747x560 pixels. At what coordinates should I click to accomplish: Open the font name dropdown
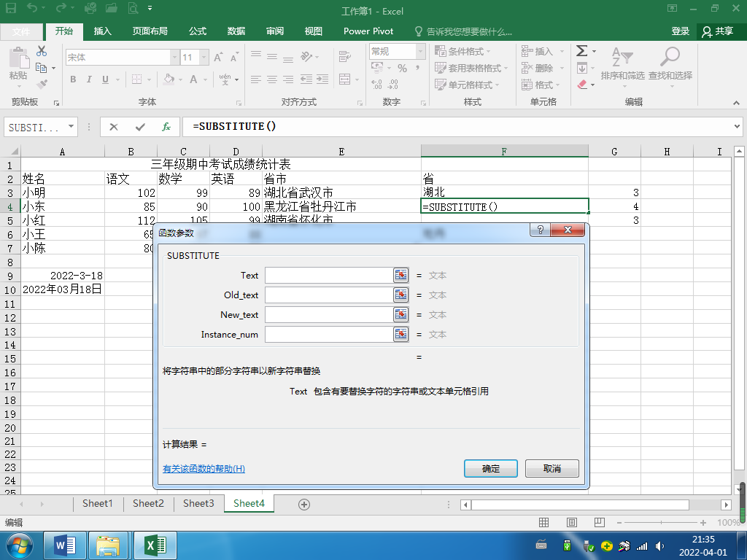tap(174, 58)
